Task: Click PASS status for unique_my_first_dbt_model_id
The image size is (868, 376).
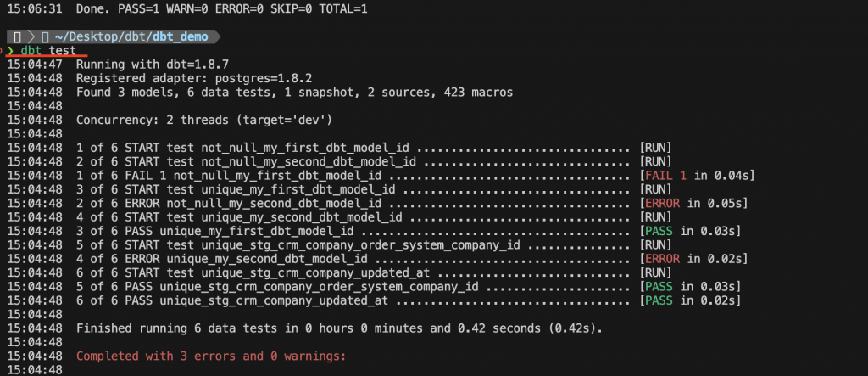Action: (x=658, y=231)
